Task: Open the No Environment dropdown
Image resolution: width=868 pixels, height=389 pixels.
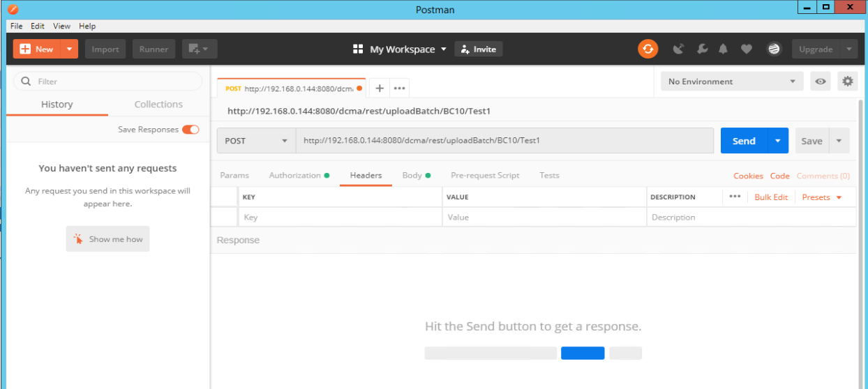Action: (x=732, y=82)
